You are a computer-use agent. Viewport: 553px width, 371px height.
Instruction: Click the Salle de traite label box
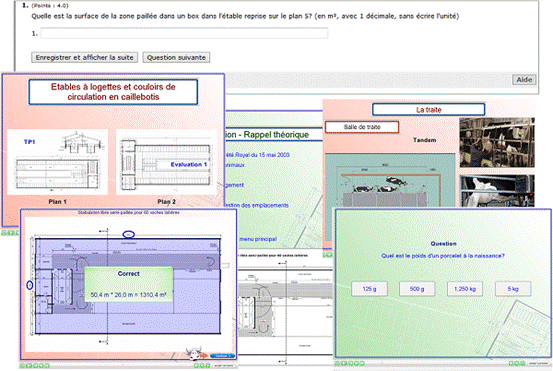pos(362,127)
